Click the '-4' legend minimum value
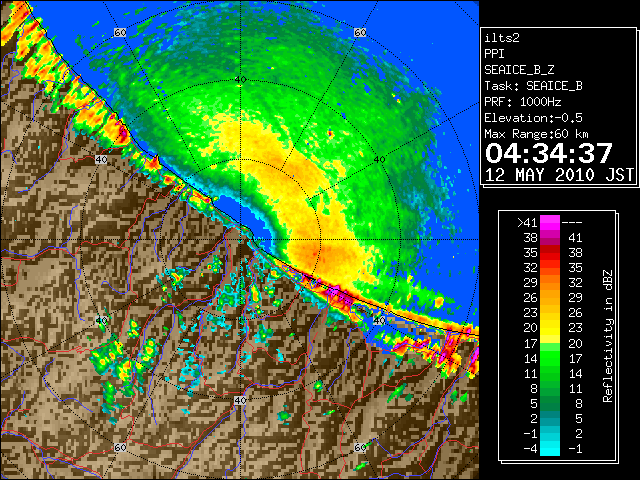The width and height of the screenshot is (640, 480). (x=530, y=449)
